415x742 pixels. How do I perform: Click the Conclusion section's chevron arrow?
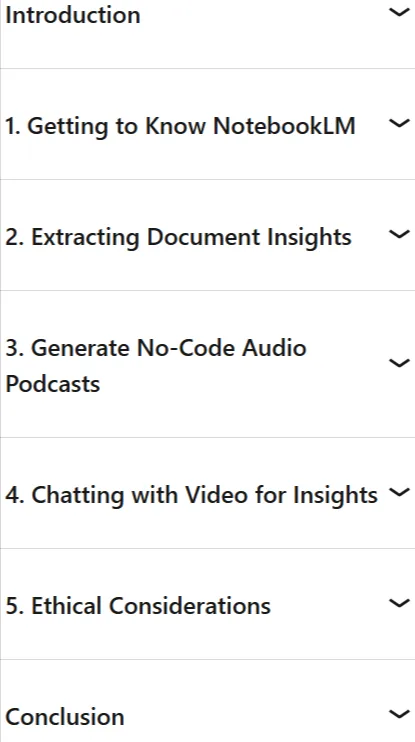tap(399, 714)
